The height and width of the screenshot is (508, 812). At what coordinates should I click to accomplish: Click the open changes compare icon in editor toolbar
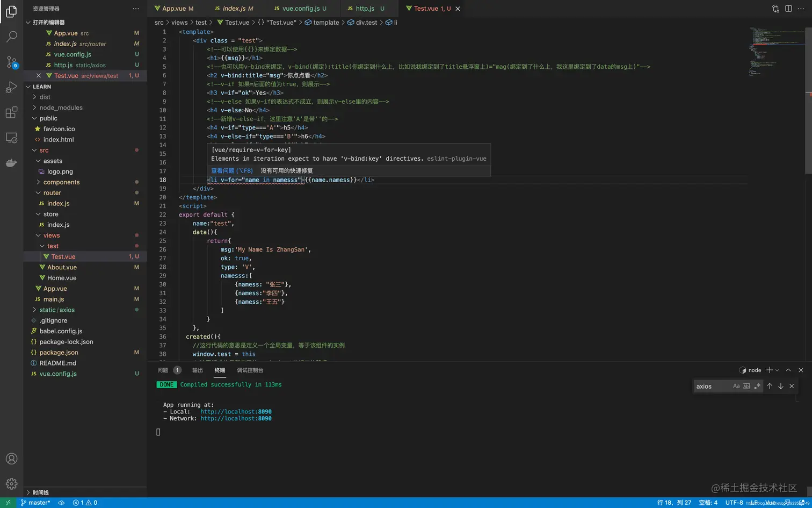[x=775, y=9]
